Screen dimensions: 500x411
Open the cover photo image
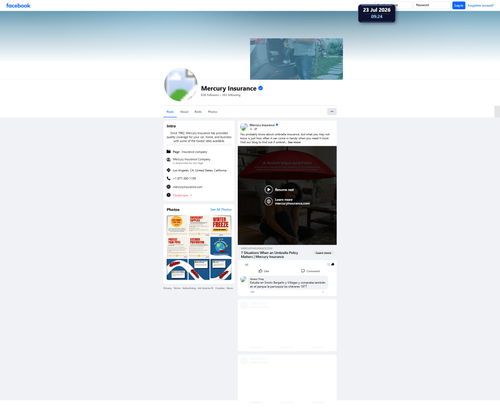pyautogui.click(x=296, y=59)
